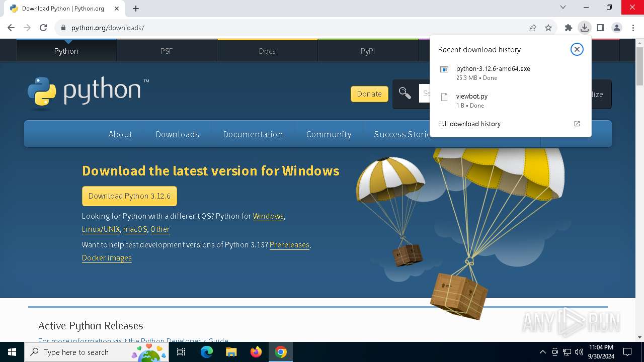Screen dimensions: 644x362
Task: Switch to the PyPI top tab
Action: pyautogui.click(x=368, y=51)
